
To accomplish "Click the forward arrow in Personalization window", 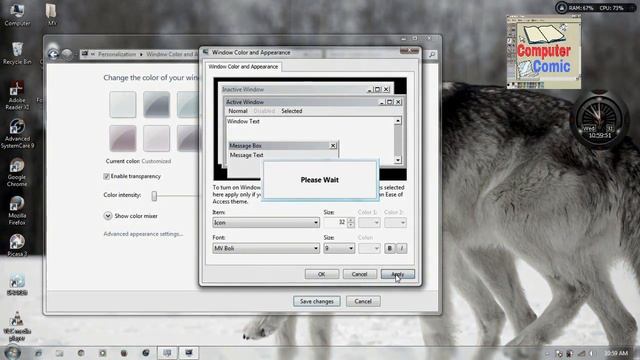I will (x=67, y=54).
